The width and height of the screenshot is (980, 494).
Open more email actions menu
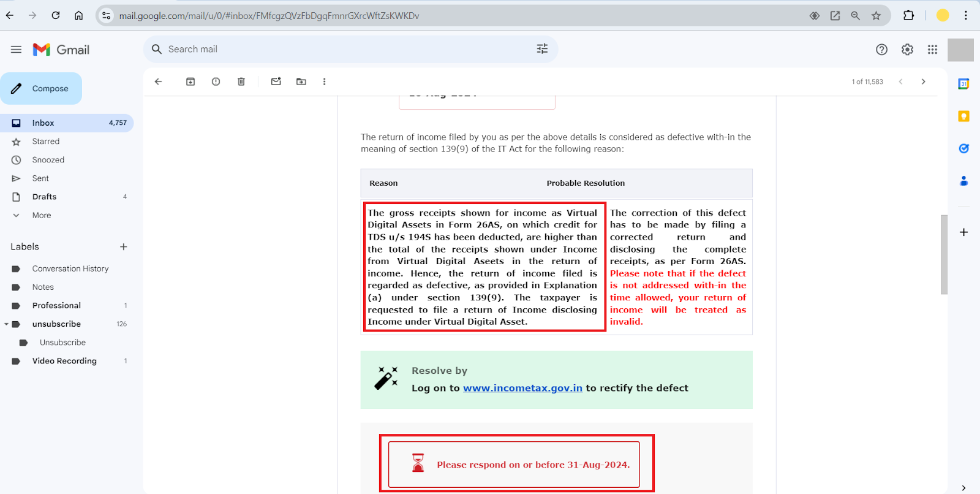click(324, 82)
